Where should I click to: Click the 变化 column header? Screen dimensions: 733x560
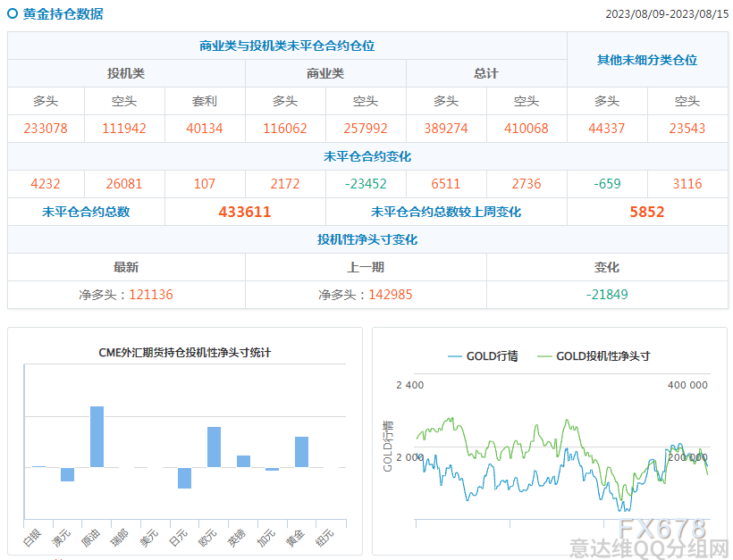(606, 267)
